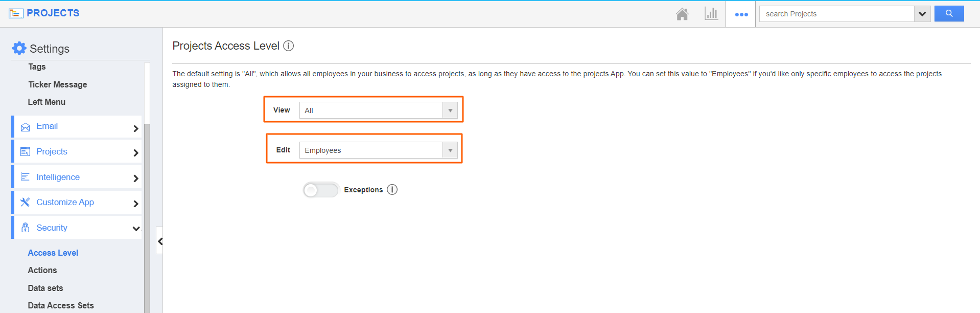Open the Left Menu setting
Viewport: 980px width, 313px height.
(46, 102)
